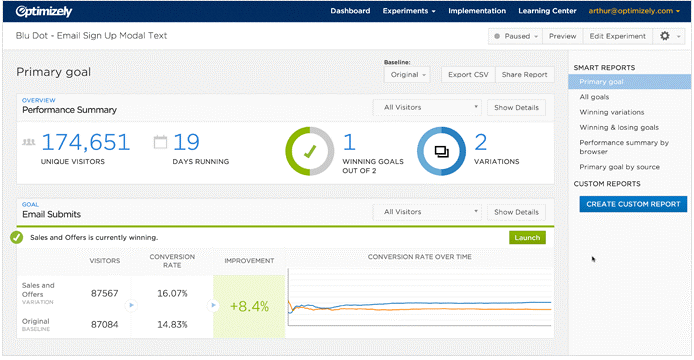Click the conversion rate over time chart
The image size is (694, 360).
tap(420, 298)
